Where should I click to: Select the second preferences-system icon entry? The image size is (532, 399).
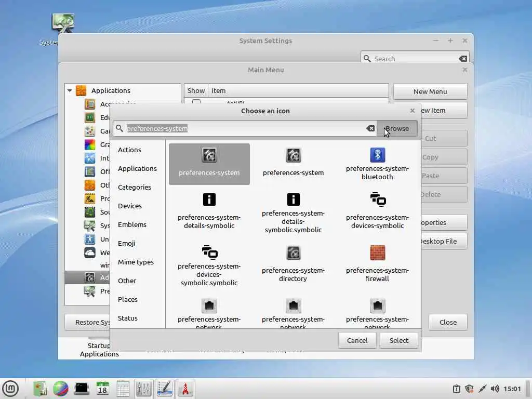(x=293, y=164)
